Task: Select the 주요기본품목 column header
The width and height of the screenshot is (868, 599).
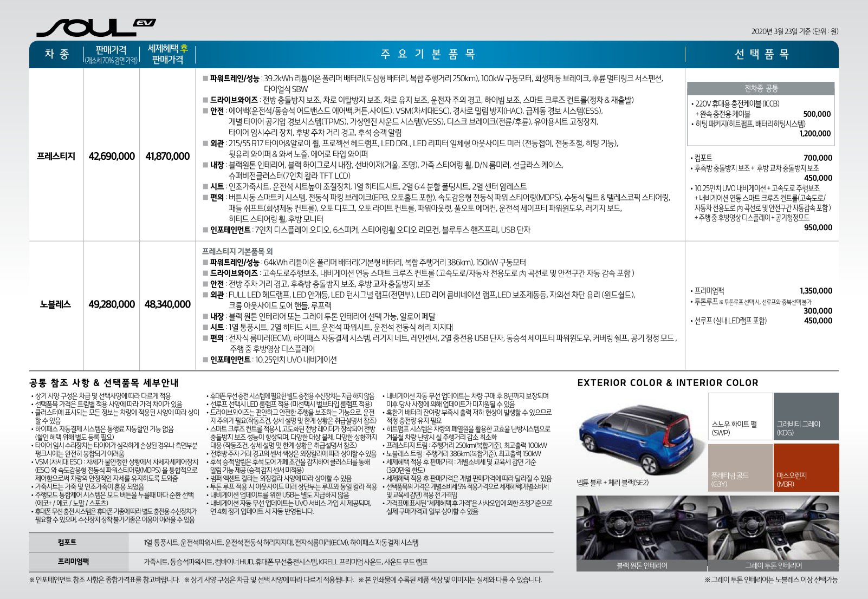Action: [428, 54]
